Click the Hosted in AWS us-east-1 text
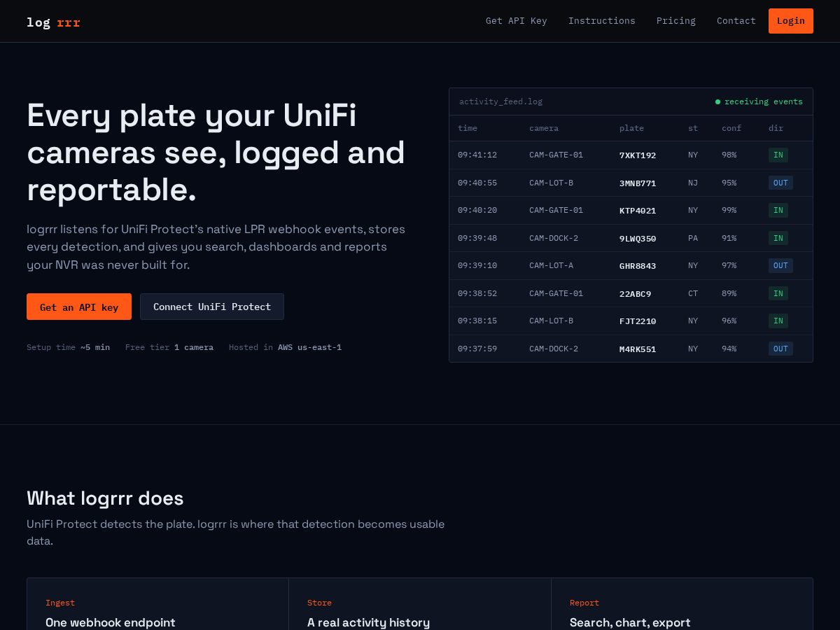The width and height of the screenshot is (840, 630). tap(285, 347)
